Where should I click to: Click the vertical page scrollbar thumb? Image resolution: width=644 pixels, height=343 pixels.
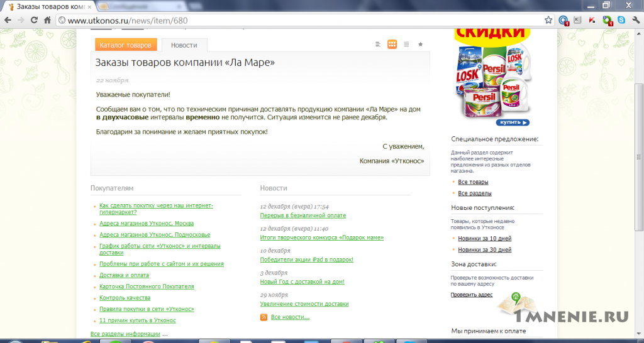pos(639,157)
